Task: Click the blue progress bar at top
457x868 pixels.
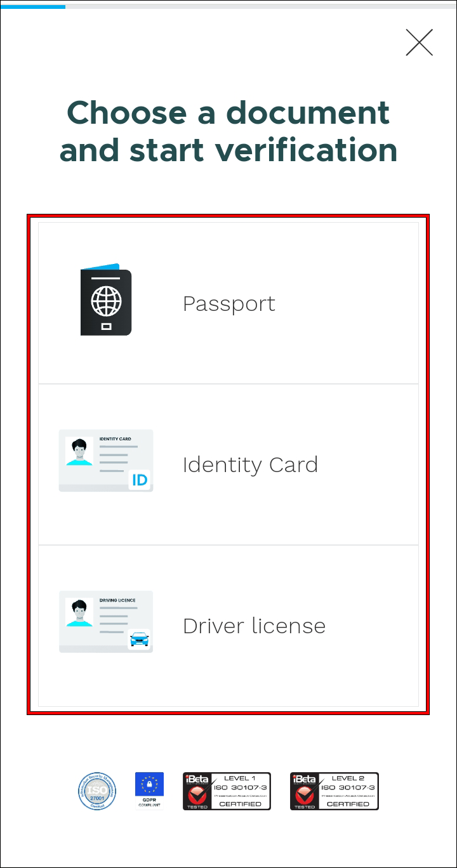Action: click(33, 7)
